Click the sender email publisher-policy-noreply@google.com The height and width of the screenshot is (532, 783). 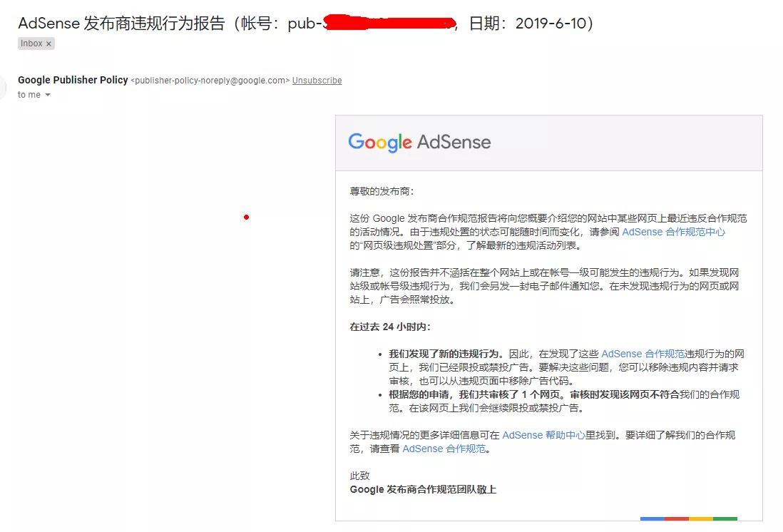(x=210, y=81)
